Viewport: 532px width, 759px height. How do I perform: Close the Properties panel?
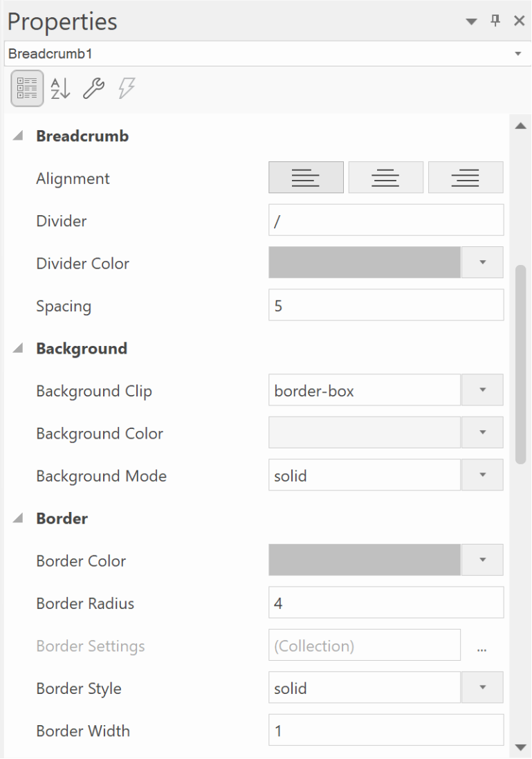520,21
